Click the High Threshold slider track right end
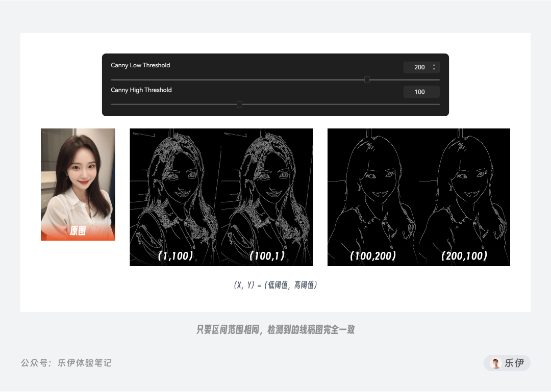The width and height of the screenshot is (551, 392). (438, 104)
